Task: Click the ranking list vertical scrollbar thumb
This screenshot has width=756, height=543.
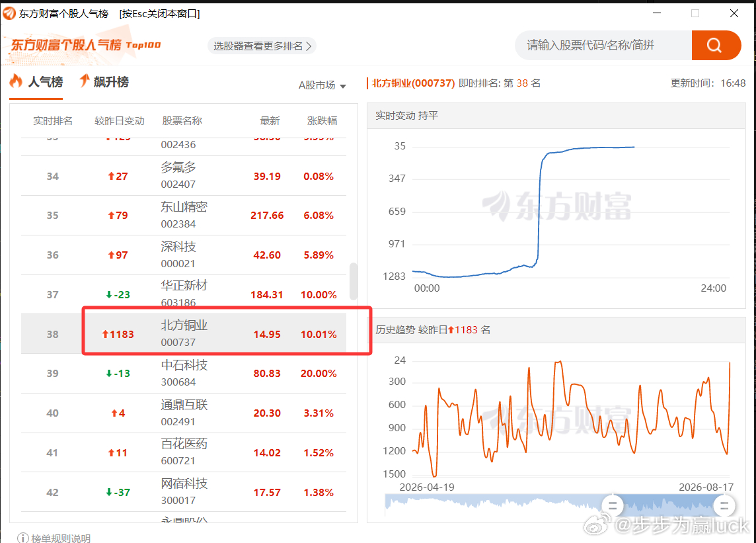Action: click(x=354, y=281)
